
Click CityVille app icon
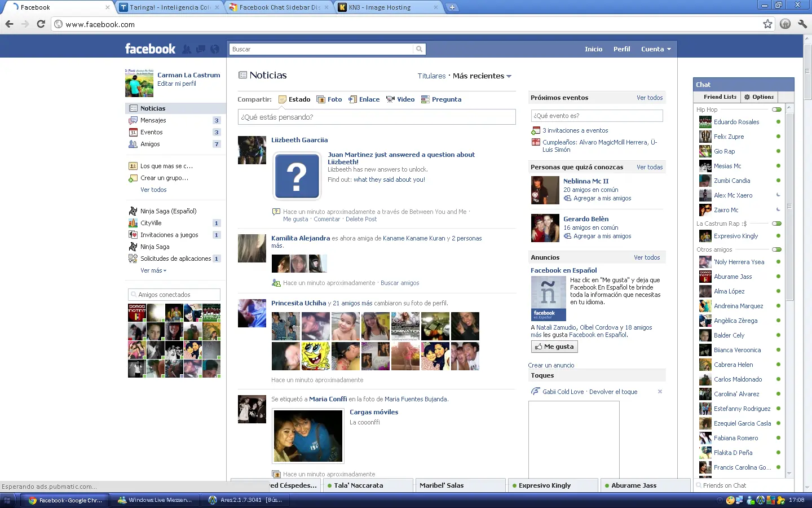tap(133, 223)
